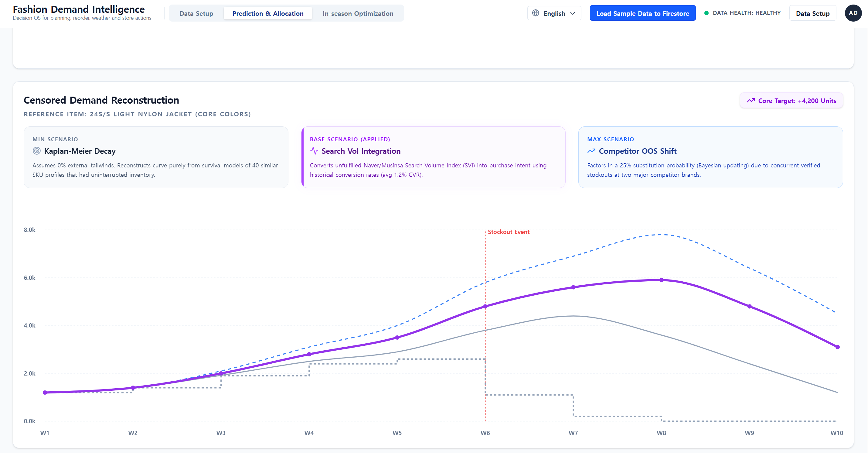Click the Search Vol pulse icon

[x=314, y=151]
